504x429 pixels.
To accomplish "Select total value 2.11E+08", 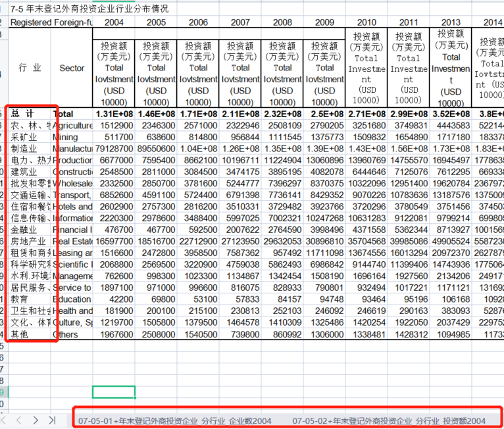I will [240, 114].
